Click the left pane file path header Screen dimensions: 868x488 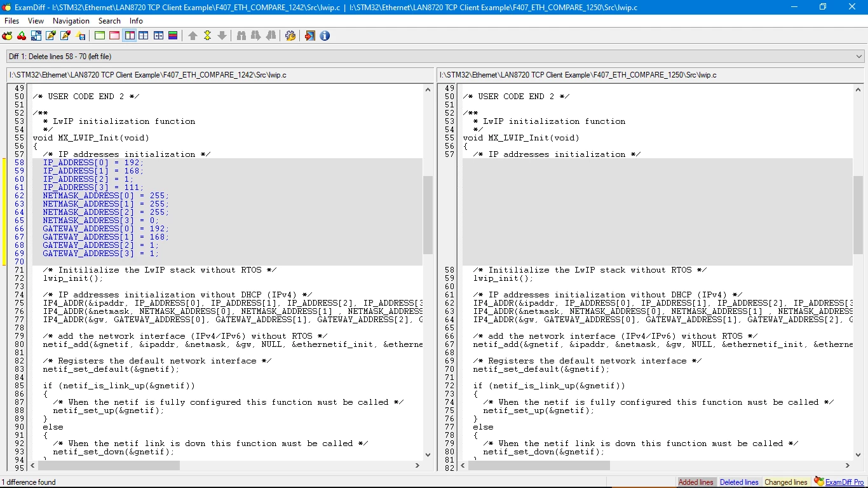point(220,75)
